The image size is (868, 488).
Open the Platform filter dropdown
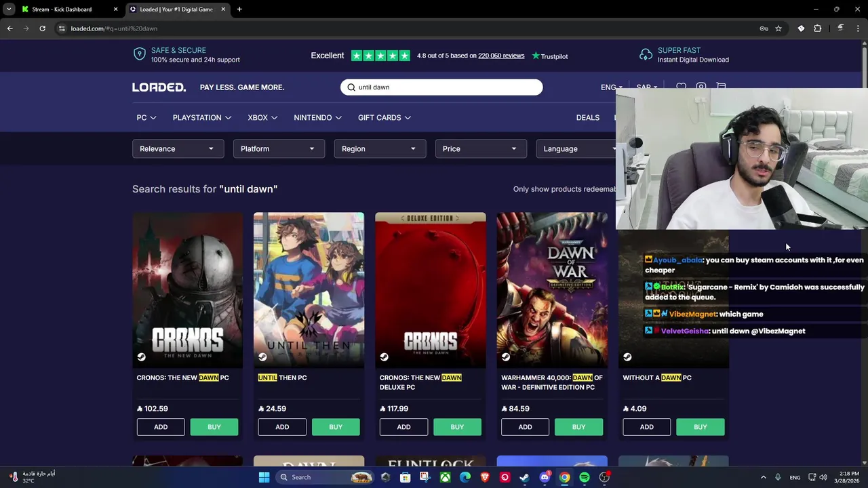[x=279, y=149]
